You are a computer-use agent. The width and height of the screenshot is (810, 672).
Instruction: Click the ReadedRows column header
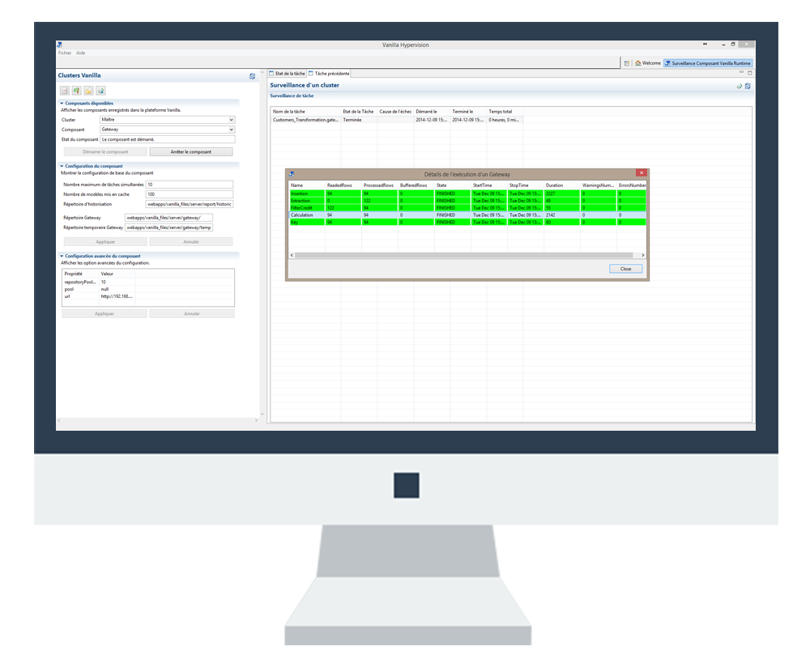pos(343,185)
